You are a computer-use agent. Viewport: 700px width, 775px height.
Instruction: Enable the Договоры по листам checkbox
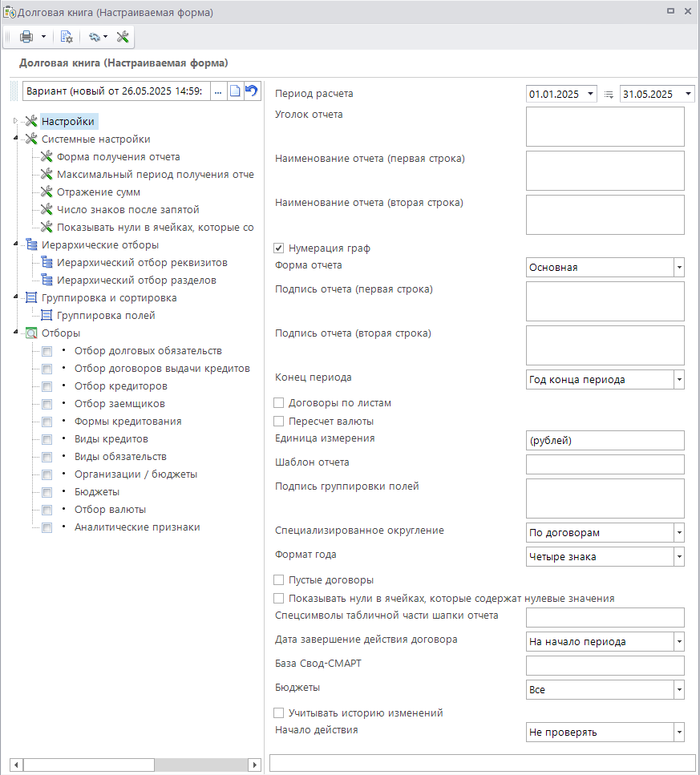coord(279,403)
